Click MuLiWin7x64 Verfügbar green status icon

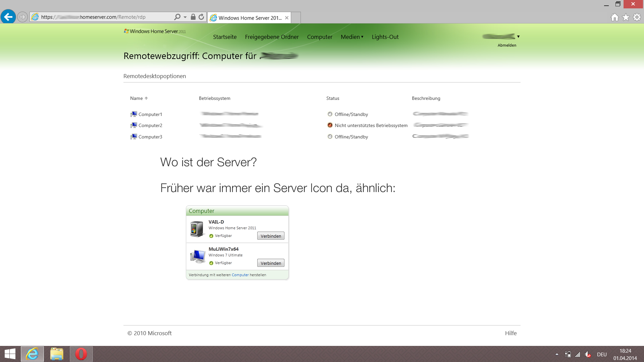[211, 263]
